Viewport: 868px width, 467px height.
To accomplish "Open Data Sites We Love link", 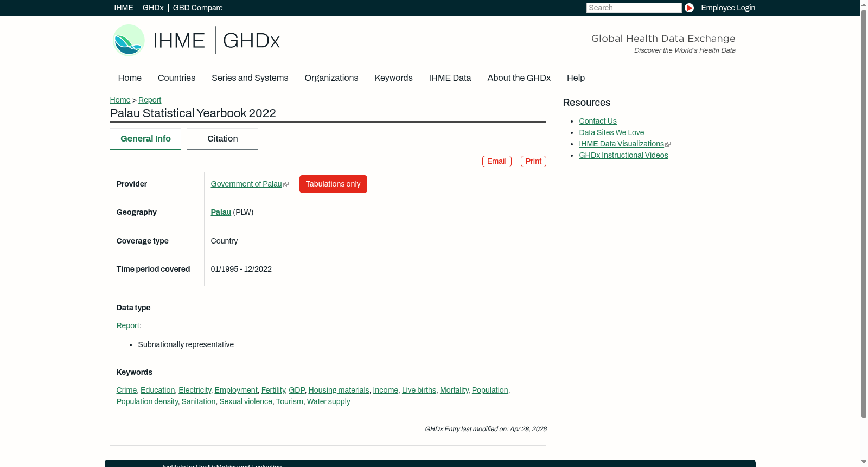I will click(611, 133).
